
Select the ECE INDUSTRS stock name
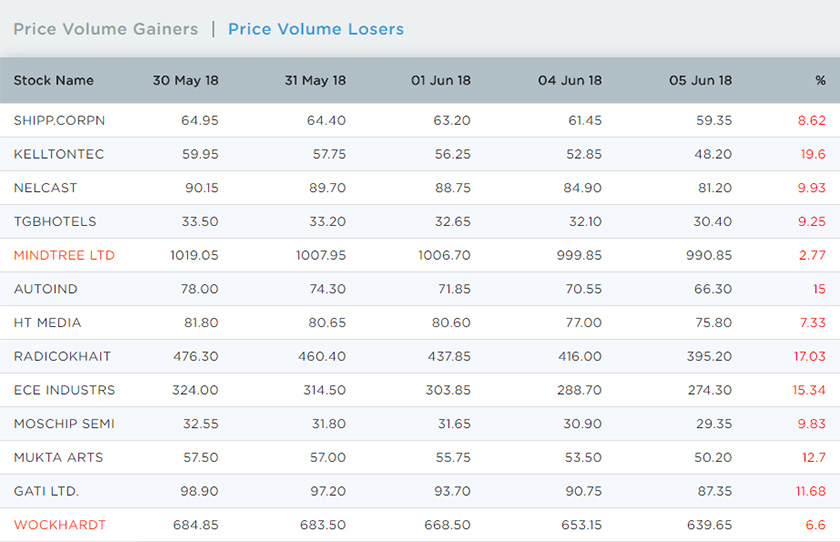(64, 390)
